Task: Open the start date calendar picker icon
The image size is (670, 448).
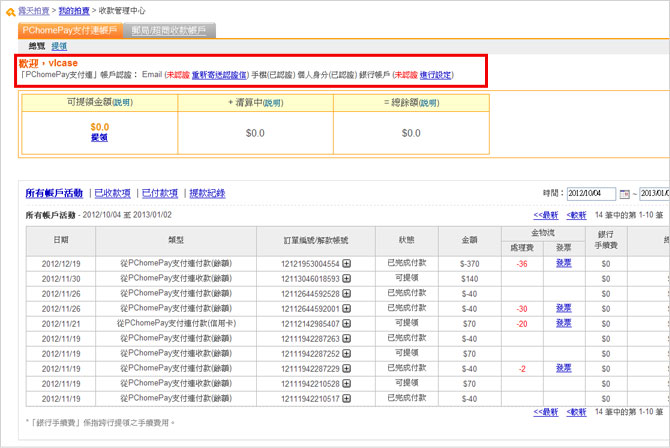Action: coord(625,193)
